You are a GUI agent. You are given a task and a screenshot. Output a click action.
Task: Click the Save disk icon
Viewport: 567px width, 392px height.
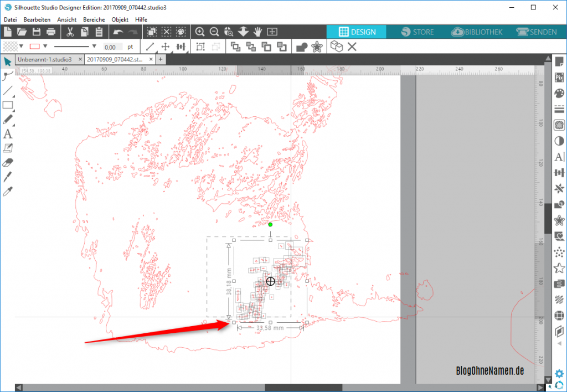click(37, 32)
